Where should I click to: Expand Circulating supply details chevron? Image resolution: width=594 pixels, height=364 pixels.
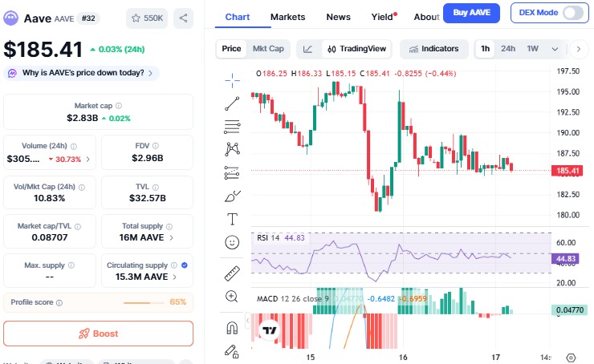174,277
